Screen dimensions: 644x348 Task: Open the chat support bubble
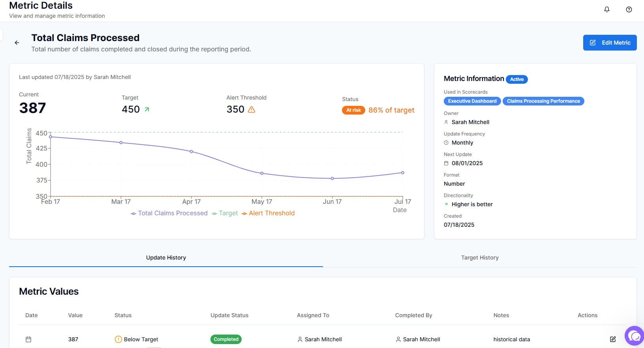635,336
